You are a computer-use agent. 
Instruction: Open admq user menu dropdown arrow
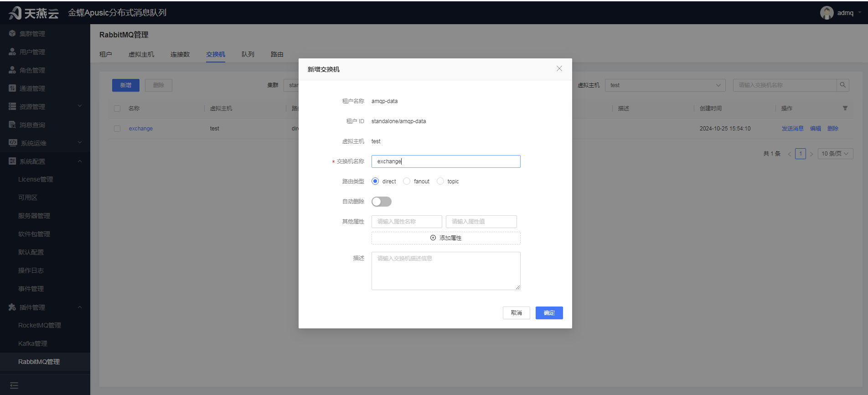point(860,12)
